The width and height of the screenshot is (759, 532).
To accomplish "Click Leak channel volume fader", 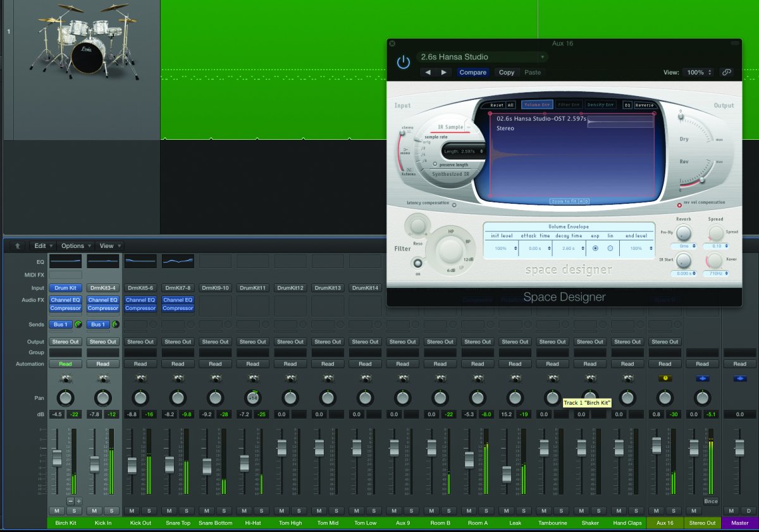I will point(506,474).
